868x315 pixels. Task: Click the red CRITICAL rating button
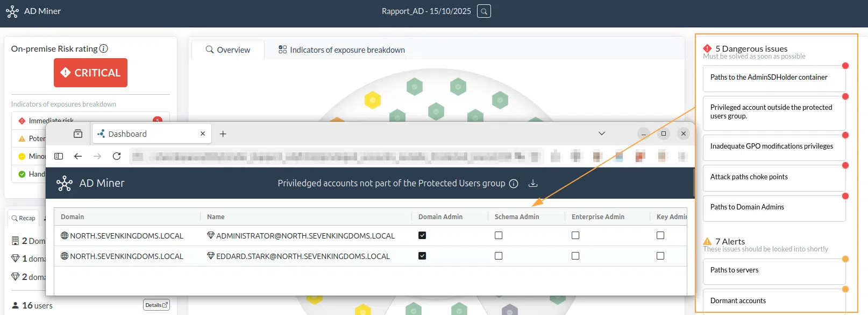(x=90, y=73)
